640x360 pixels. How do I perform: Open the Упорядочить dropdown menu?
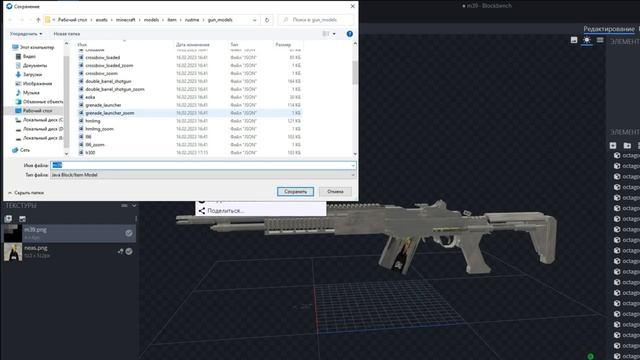26,34
